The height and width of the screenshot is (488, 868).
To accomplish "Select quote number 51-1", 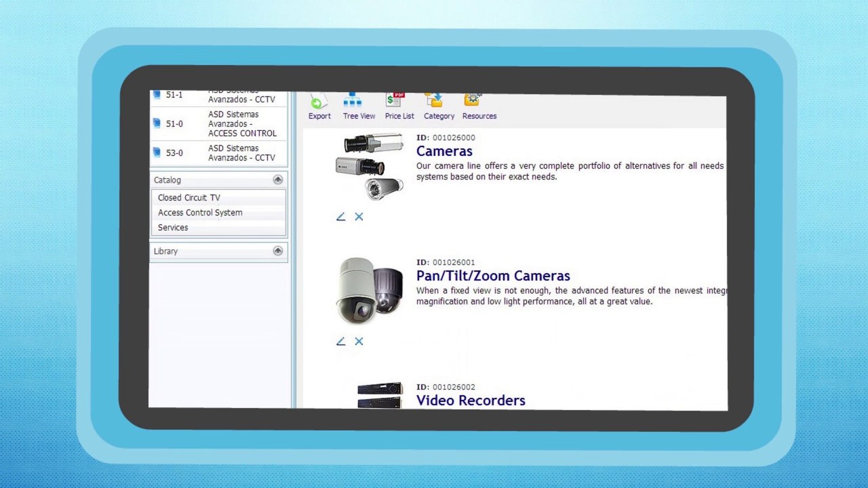I will pyautogui.click(x=174, y=95).
